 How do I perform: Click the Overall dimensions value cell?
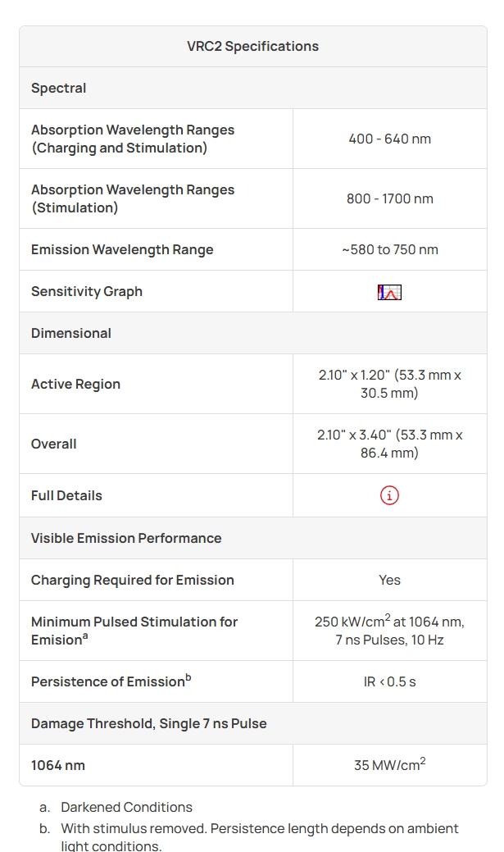pyautogui.click(x=389, y=444)
